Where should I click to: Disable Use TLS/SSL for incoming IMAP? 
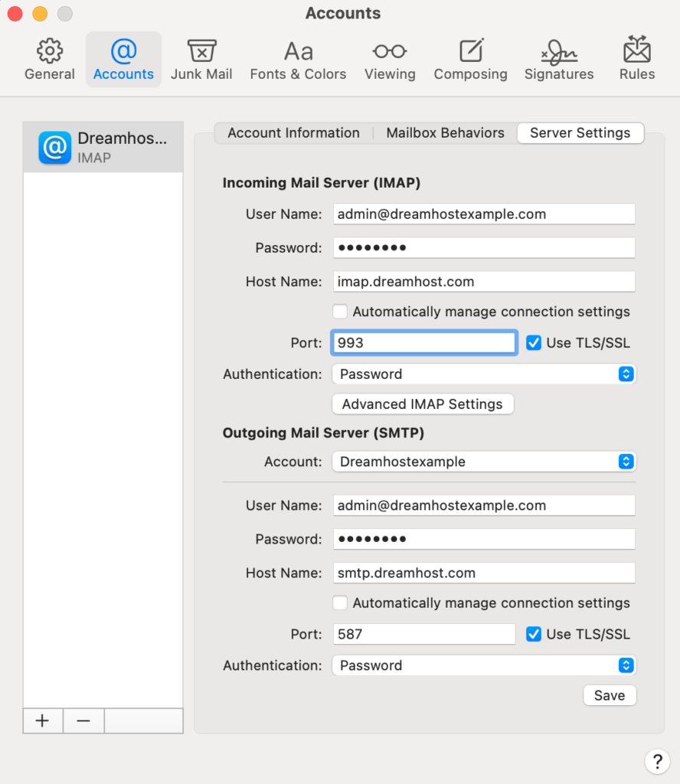[534, 343]
